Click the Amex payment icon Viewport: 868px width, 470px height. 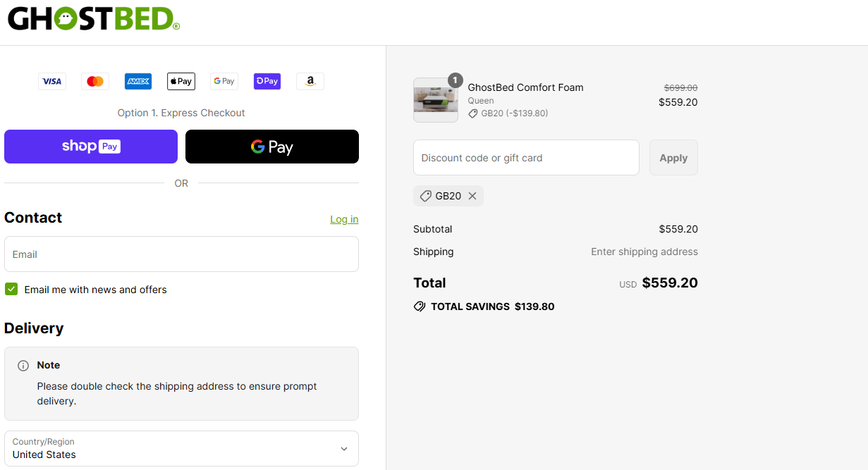click(x=138, y=82)
